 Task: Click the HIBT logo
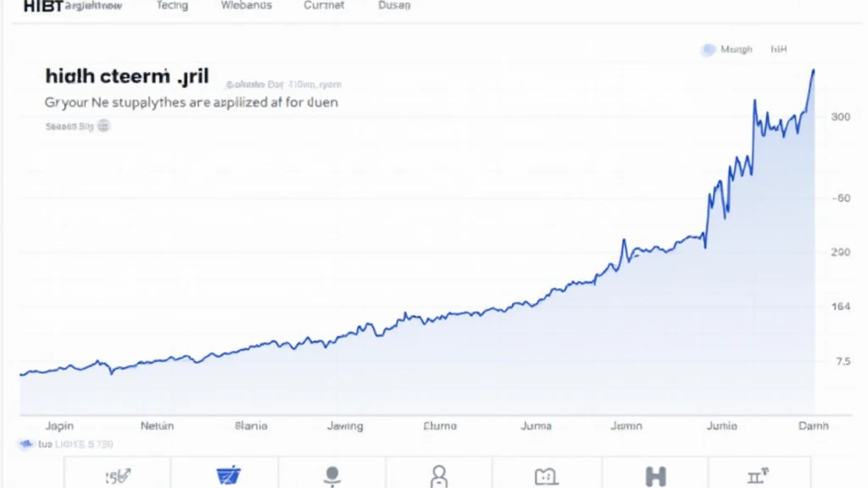coord(43,6)
